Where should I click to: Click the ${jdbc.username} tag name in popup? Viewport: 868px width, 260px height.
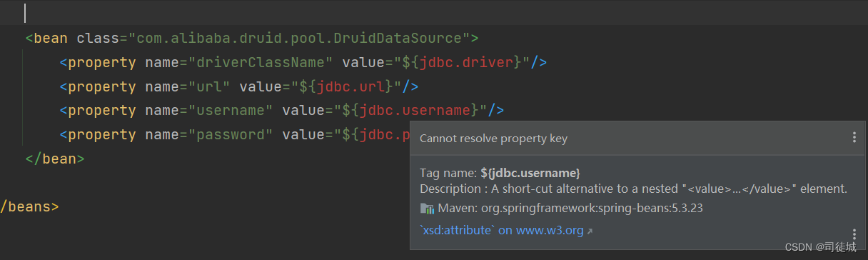point(530,173)
